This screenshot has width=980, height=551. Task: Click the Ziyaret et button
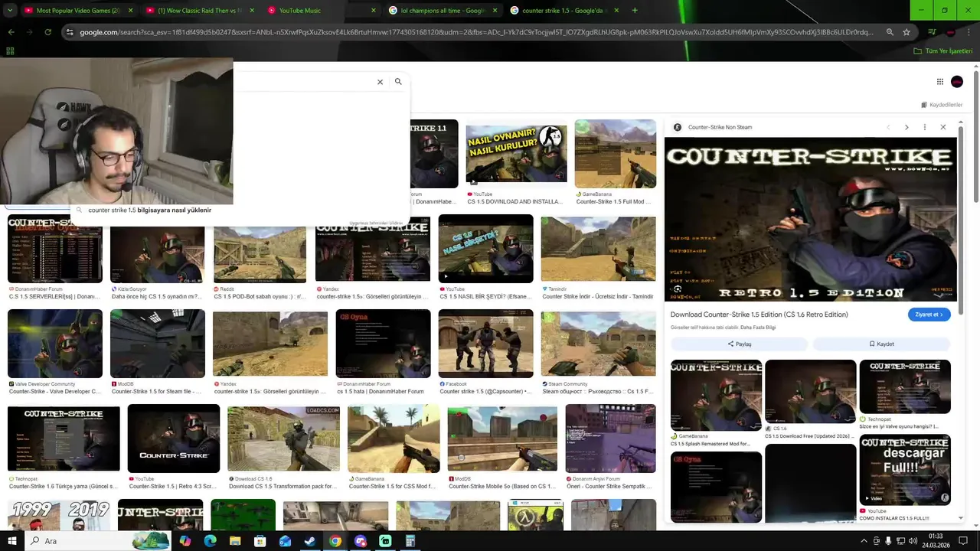coord(929,315)
